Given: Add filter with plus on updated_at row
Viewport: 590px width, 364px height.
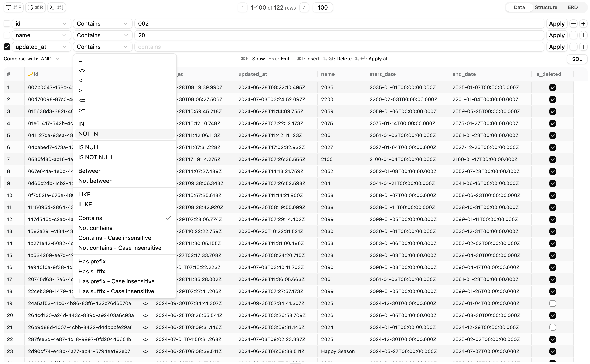Looking at the screenshot, I should click(583, 47).
